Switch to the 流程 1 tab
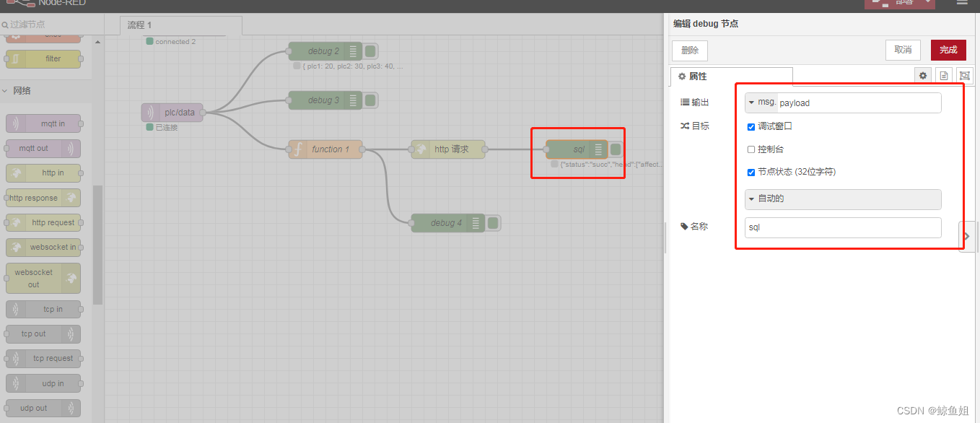 click(x=140, y=25)
